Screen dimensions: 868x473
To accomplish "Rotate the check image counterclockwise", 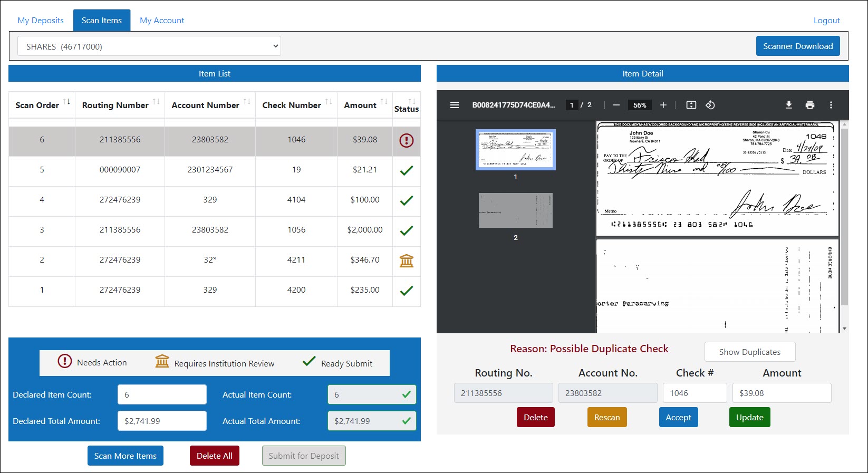I will click(710, 105).
